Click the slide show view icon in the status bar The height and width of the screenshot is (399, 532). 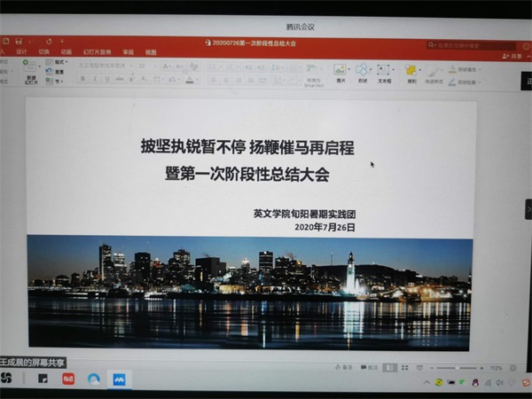click(419, 367)
